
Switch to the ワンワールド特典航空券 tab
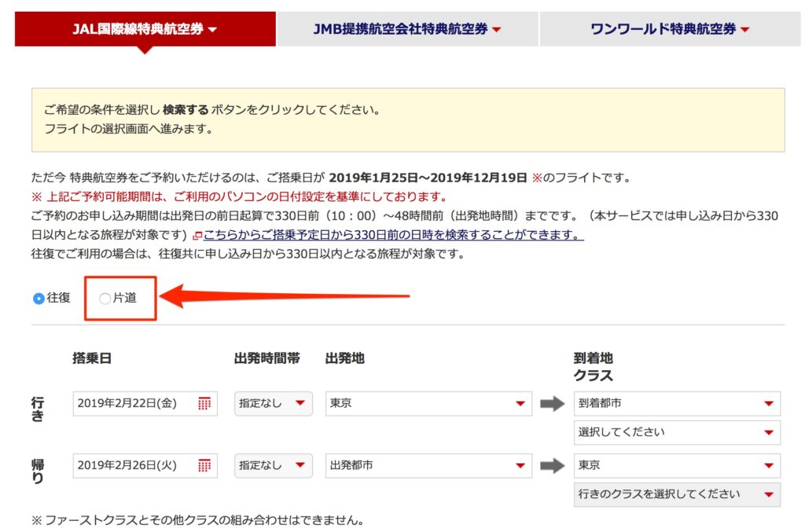(x=670, y=29)
